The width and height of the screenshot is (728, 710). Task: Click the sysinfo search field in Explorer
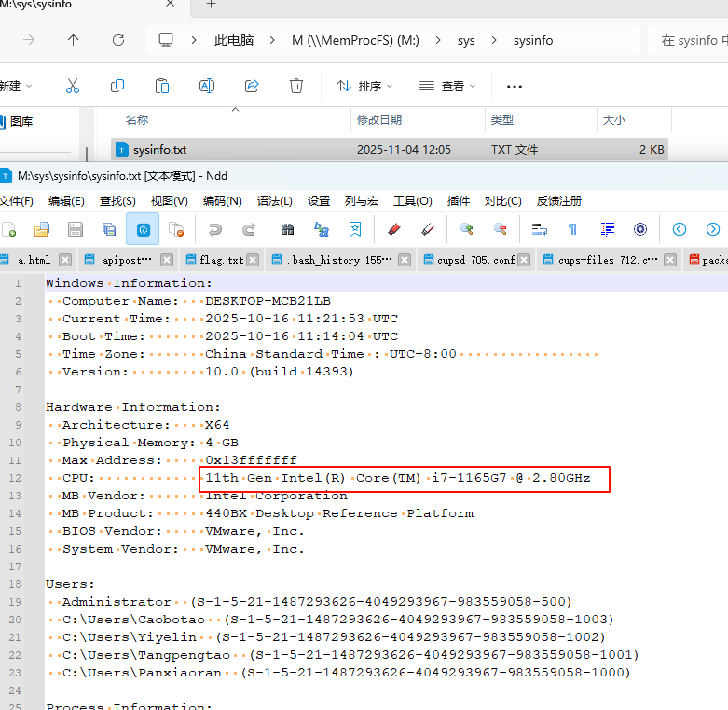689,40
